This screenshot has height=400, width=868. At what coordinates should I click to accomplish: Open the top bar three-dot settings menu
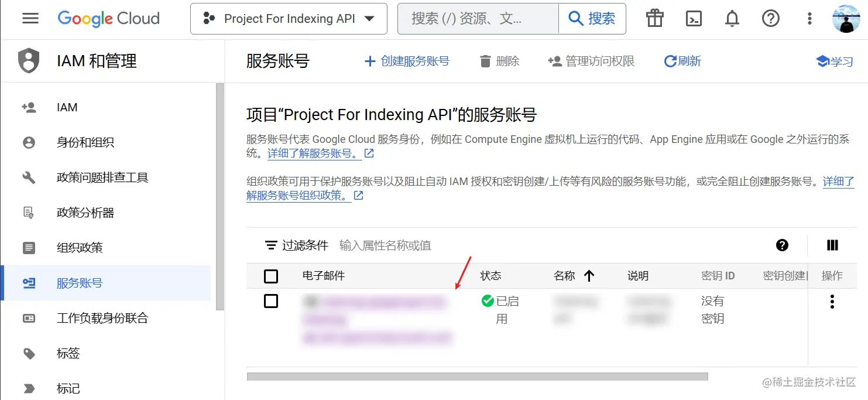pos(809,19)
